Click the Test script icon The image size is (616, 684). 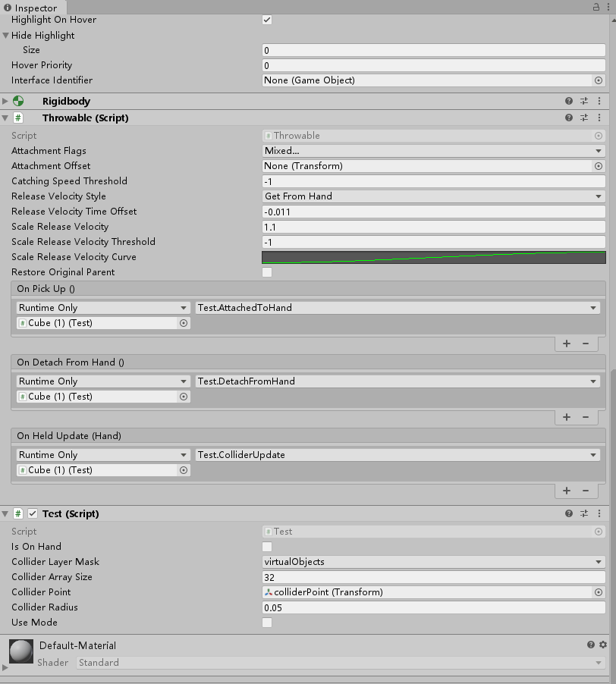17,513
